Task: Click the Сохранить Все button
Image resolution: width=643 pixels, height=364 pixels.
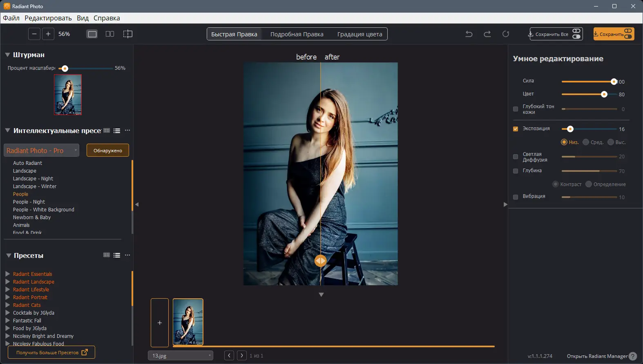Action: (x=556, y=34)
